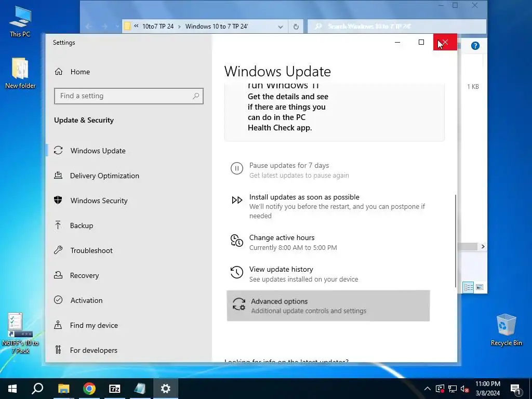
Task: Click the File Explorer refresh button
Action: tap(296, 26)
